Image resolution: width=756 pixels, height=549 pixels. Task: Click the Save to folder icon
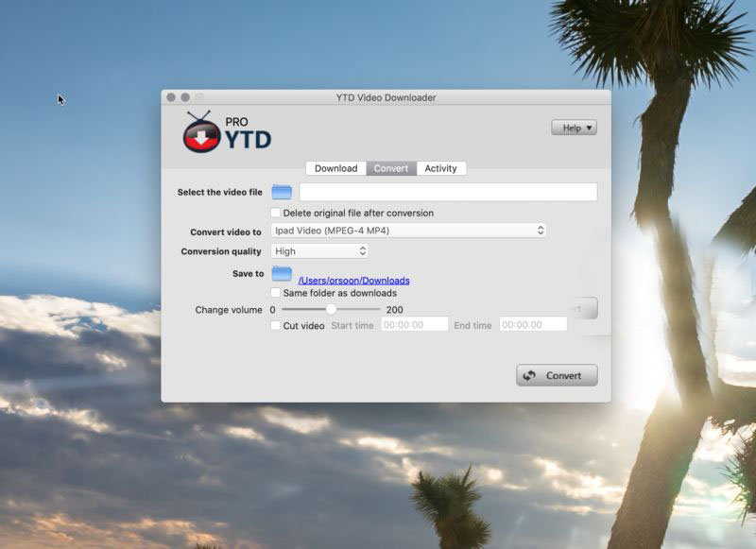point(282,274)
